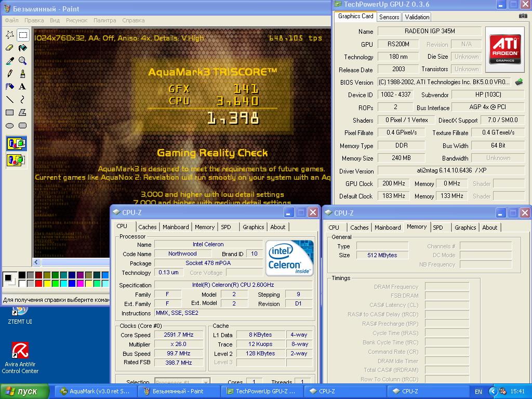Select the Free-Form Select tool in Paint
Viewport: 532px width, 399px height.
pos(9,35)
